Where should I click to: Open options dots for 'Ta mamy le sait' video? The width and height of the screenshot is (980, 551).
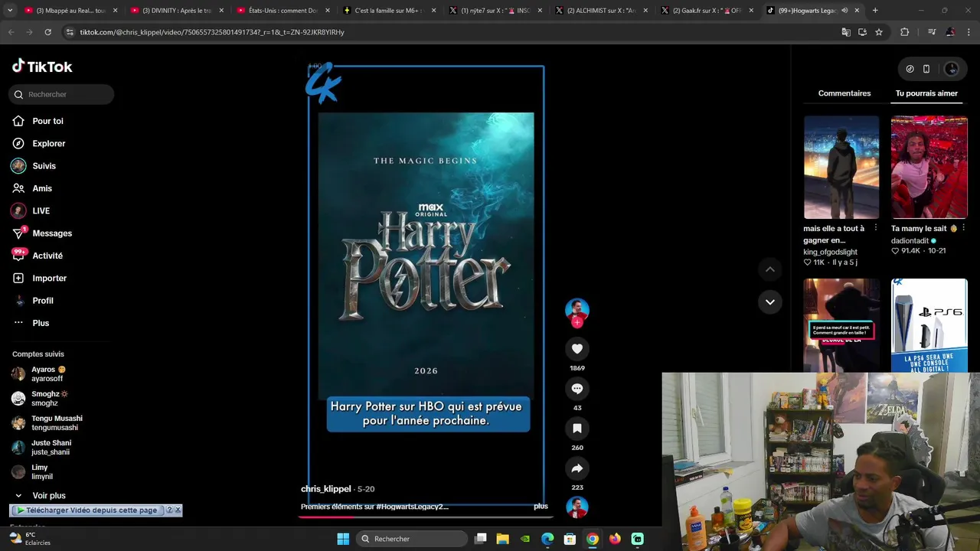pyautogui.click(x=963, y=228)
